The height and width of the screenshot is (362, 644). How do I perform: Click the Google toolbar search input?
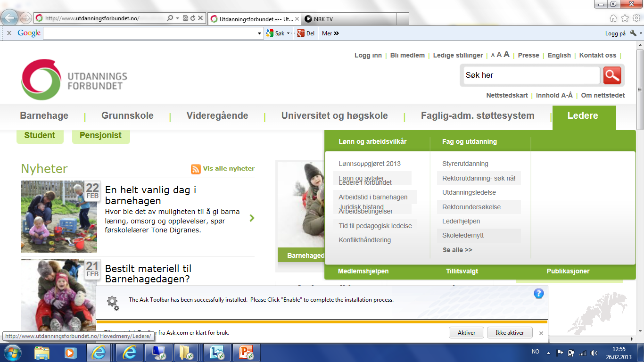tap(149, 33)
